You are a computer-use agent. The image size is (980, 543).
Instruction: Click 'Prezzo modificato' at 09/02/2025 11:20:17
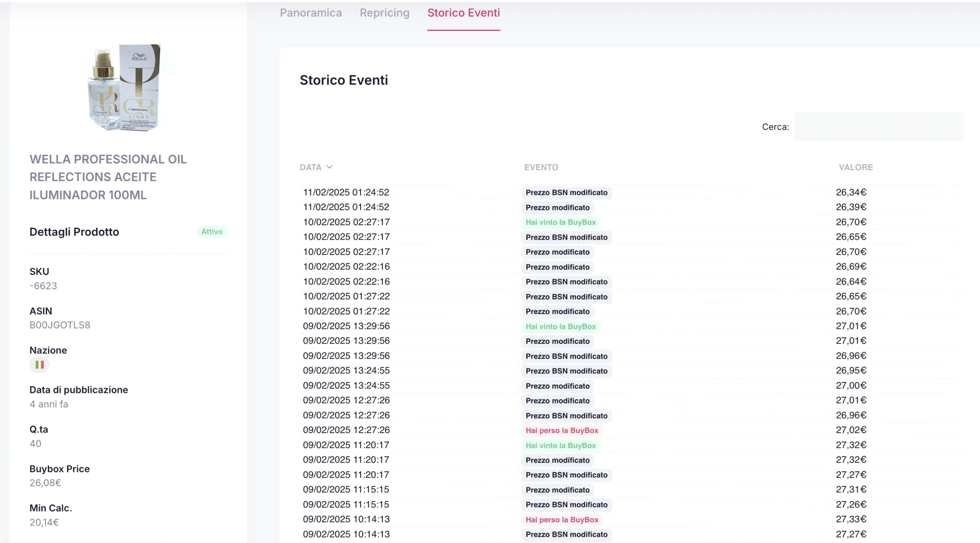pyautogui.click(x=557, y=460)
